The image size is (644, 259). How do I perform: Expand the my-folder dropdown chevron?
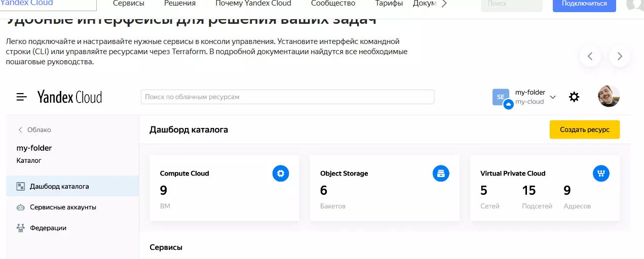click(x=553, y=97)
